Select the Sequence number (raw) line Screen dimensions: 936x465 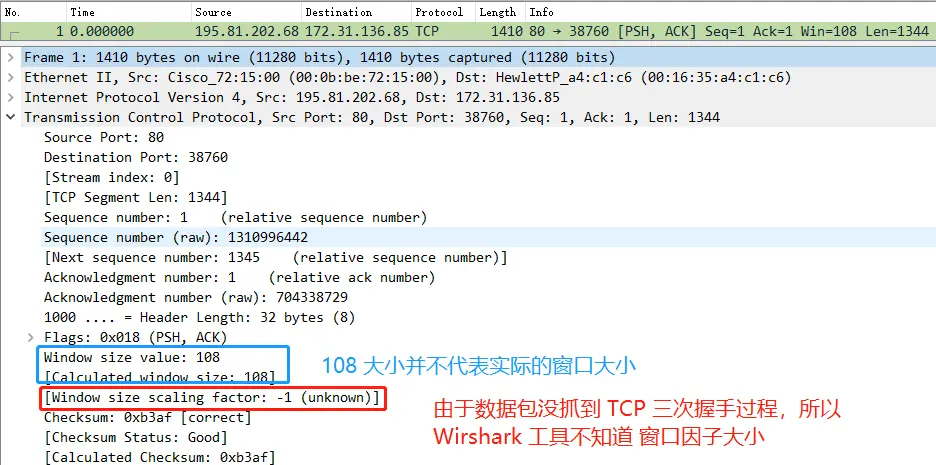175,238
